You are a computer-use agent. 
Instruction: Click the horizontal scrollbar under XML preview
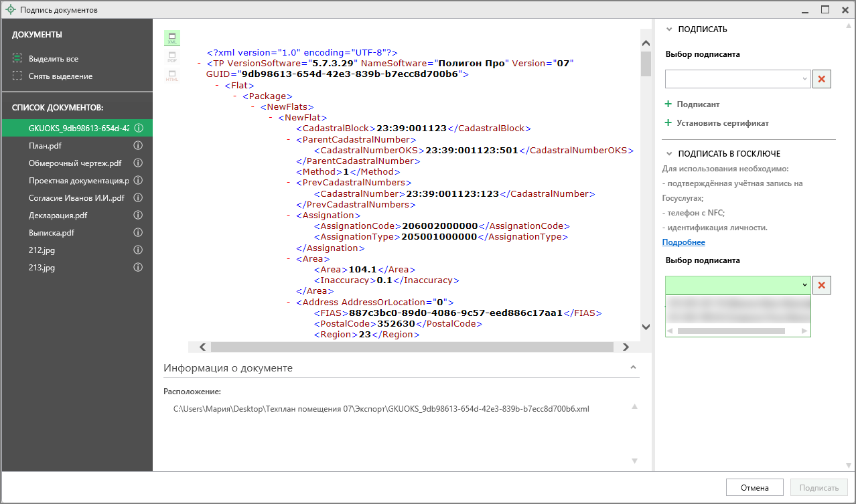[411, 347]
